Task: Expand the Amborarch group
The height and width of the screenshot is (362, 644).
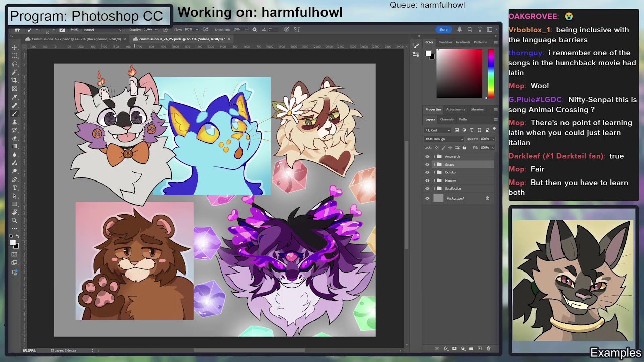Action: click(x=434, y=156)
